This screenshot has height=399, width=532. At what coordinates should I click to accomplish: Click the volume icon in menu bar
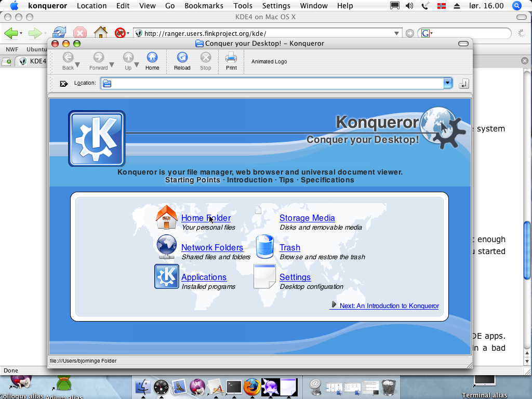(409, 6)
